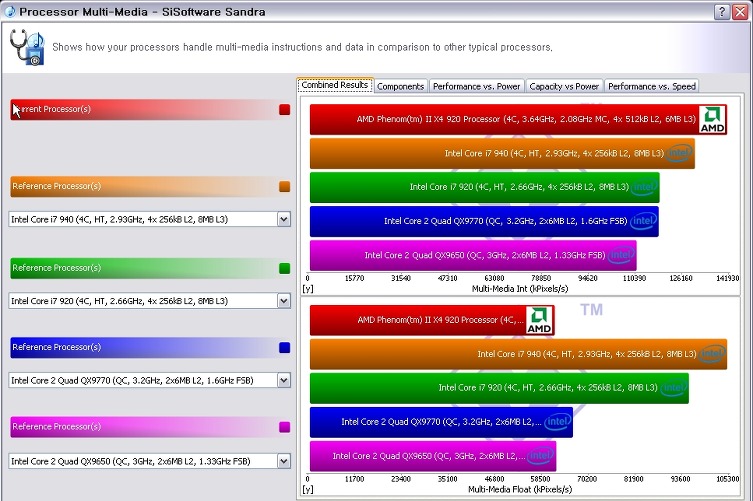The image size is (753, 501).
Task: Click Core 2 Quad QX9770 combo box text
Action: 132,380
